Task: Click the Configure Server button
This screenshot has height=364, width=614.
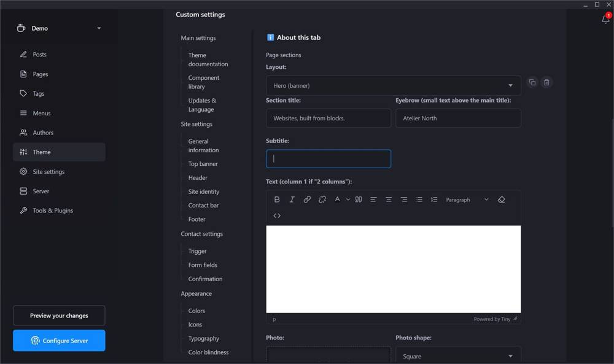Action: point(59,341)
